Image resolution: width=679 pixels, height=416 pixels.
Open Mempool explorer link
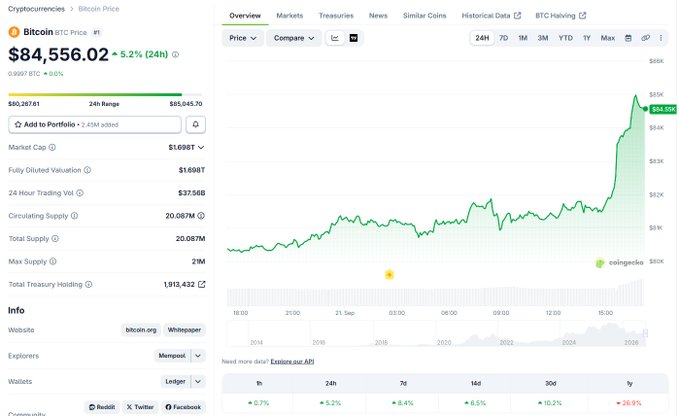[x=172, y=356]
